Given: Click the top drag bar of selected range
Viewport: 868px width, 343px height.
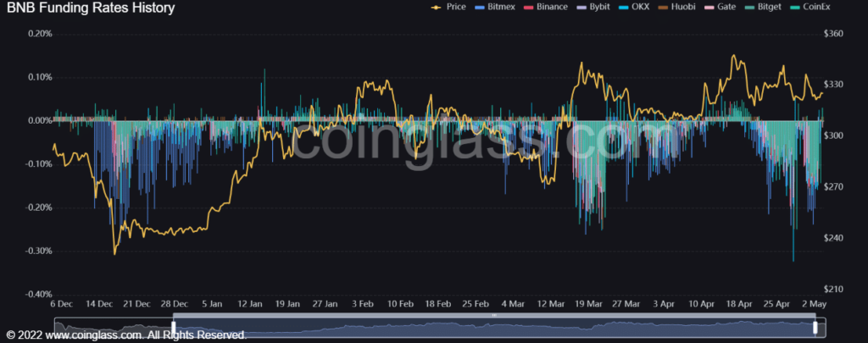Looking at the screenshot, I should click(493, 316).
